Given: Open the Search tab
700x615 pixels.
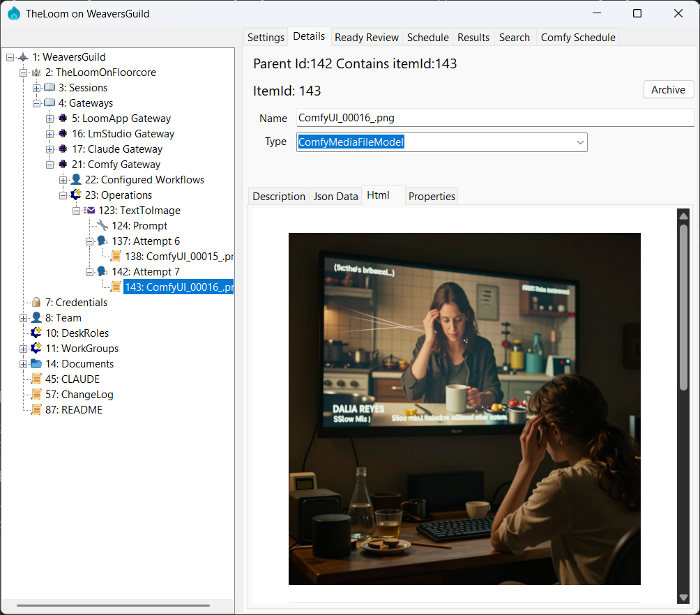Looking at the screenshot, I should [x=515, y=38].
